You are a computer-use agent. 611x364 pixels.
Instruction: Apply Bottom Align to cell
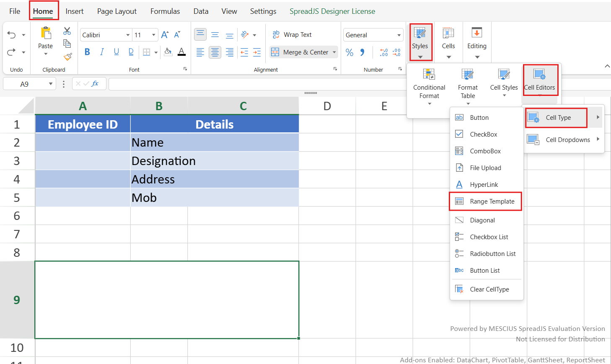(230, 35)
